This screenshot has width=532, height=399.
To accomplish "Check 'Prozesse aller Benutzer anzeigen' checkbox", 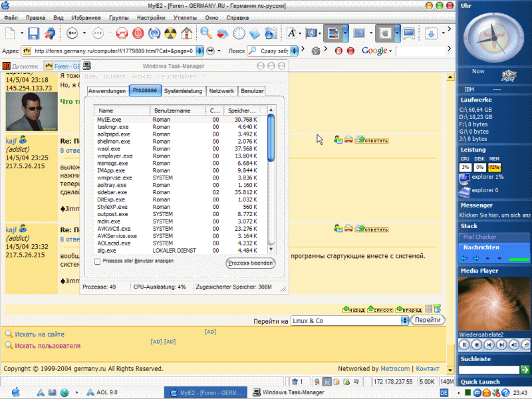I will (97, 261).
